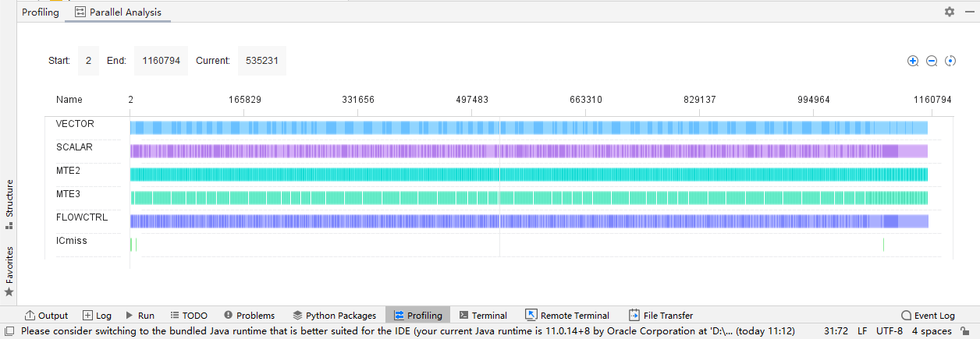This screenshot has width=980, height=339.
Task: Expand the Structure side panel
Action: (9, 204)
